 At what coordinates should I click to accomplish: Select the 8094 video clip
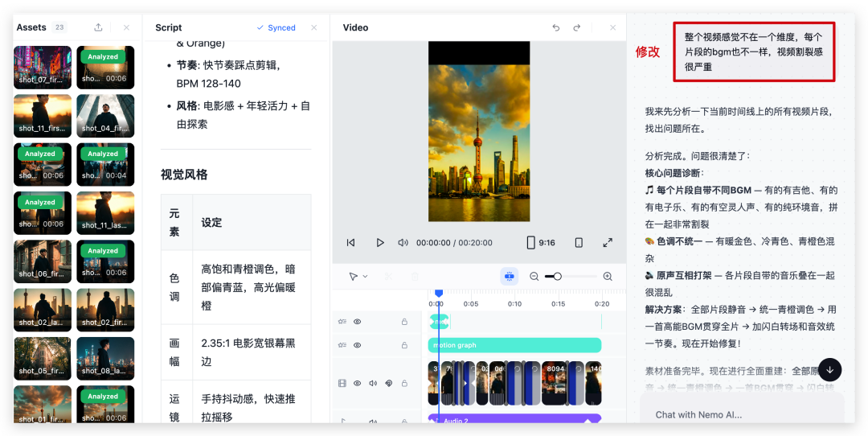pos(554,384)
